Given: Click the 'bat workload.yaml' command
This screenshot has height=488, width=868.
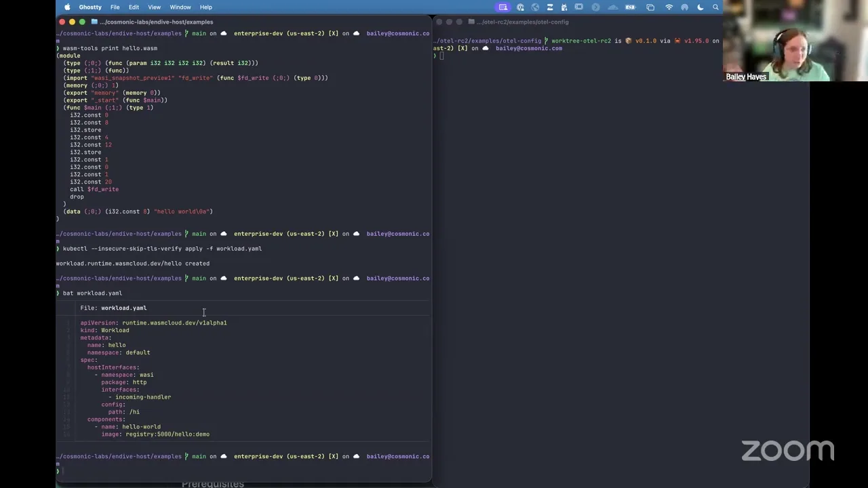Looking at the screenshot, I should [x=92, y=293].
